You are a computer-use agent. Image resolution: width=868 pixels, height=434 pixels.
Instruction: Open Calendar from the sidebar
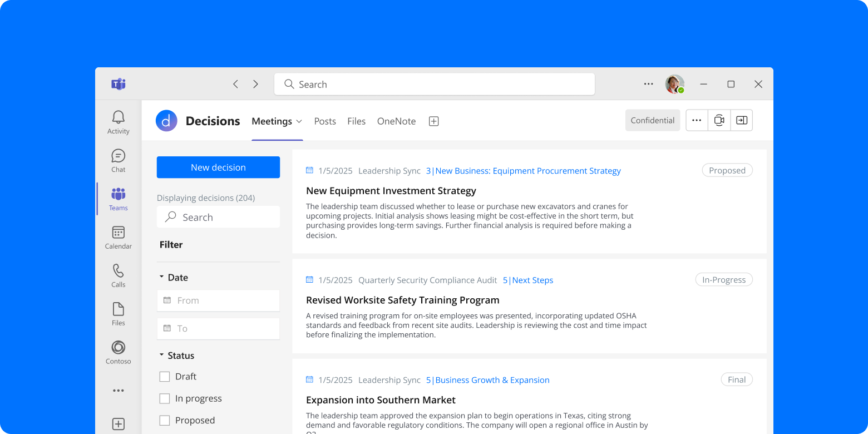point(118,238)
